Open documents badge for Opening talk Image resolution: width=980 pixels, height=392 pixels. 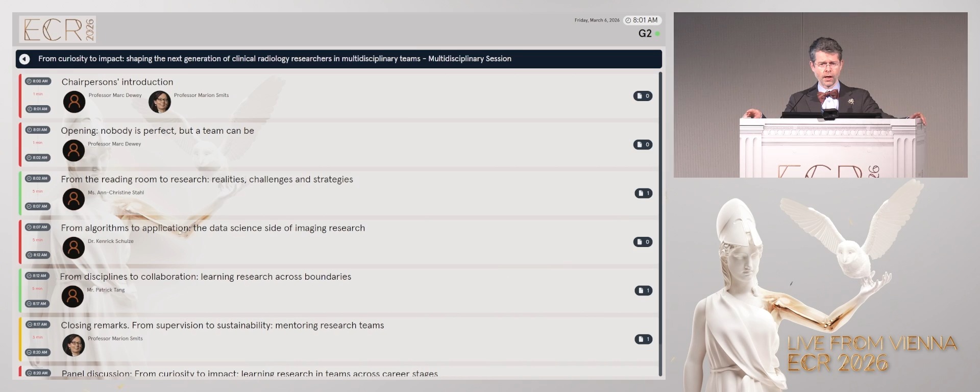click(x=643, y=144)
